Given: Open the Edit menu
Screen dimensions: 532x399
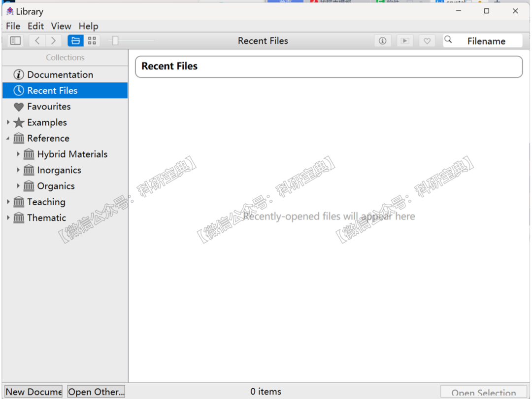Looking at the screenshot, I should (35, 26).
